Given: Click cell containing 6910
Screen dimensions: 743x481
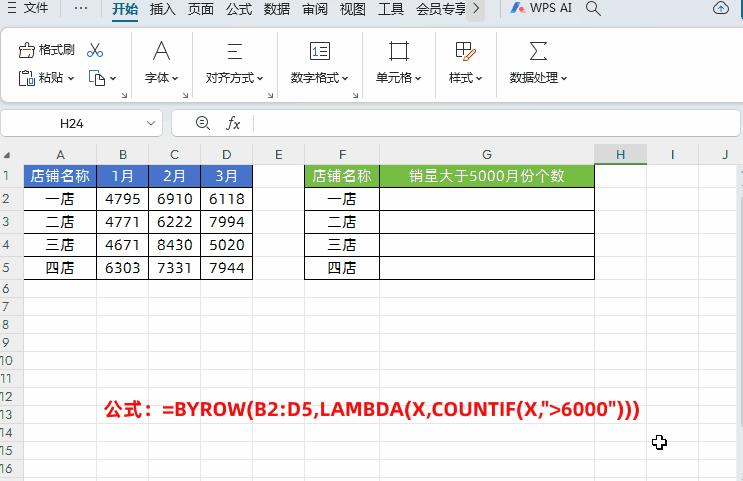Looking at the screenshot, I should 174,199.
